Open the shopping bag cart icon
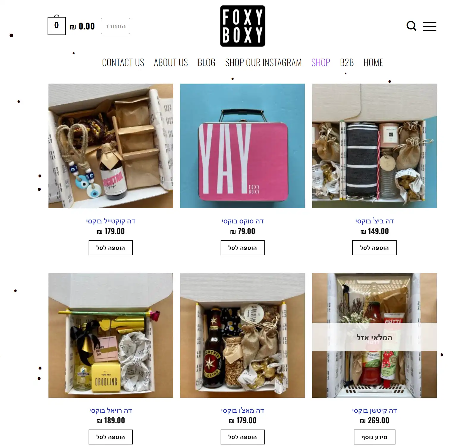Image resolution: width=476 pixels, height=448 pixels. pyautogui.click(x=56, y=25)
